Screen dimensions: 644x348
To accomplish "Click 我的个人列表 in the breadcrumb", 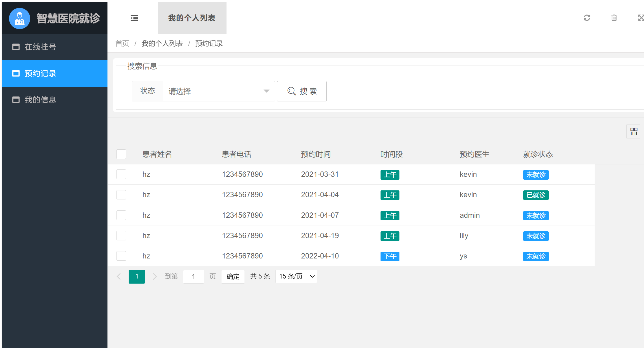I will pyautogui.click(x=162, y=43).
